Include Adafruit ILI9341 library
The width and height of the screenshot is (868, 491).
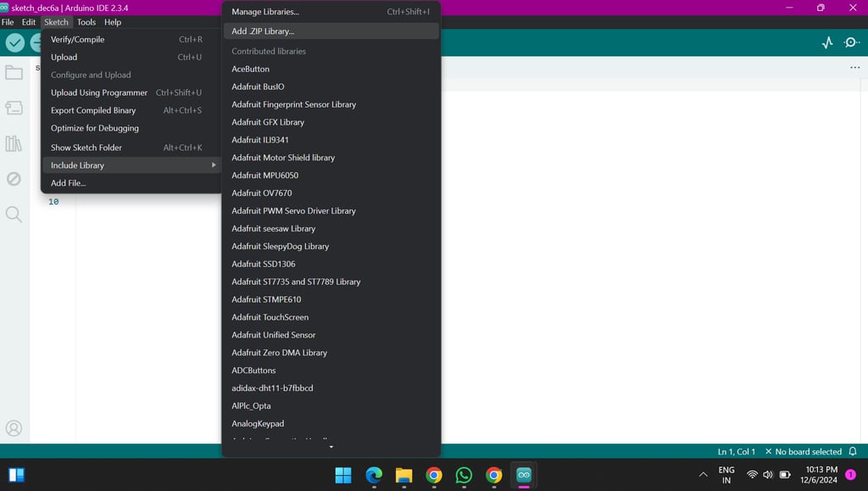[331, 139]
